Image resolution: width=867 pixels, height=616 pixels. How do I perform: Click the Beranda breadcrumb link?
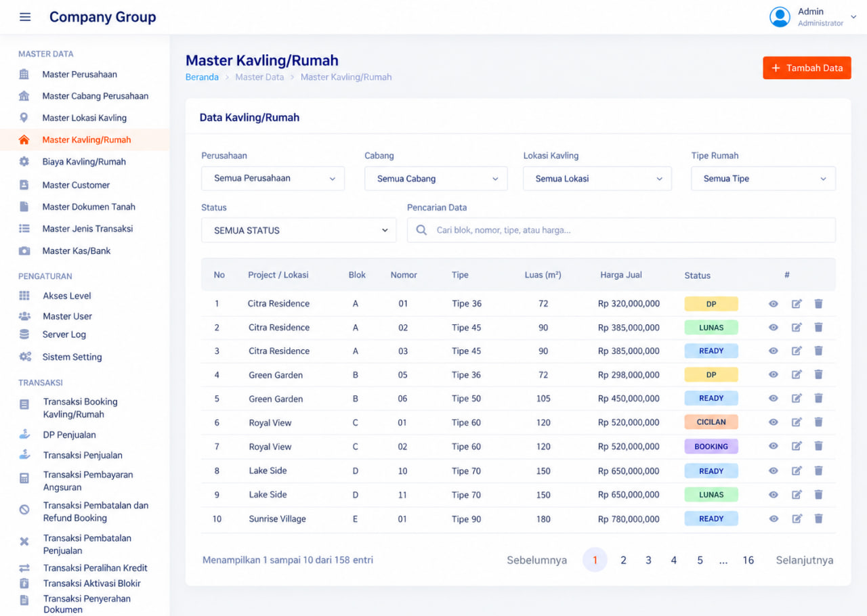click(202, 77)
